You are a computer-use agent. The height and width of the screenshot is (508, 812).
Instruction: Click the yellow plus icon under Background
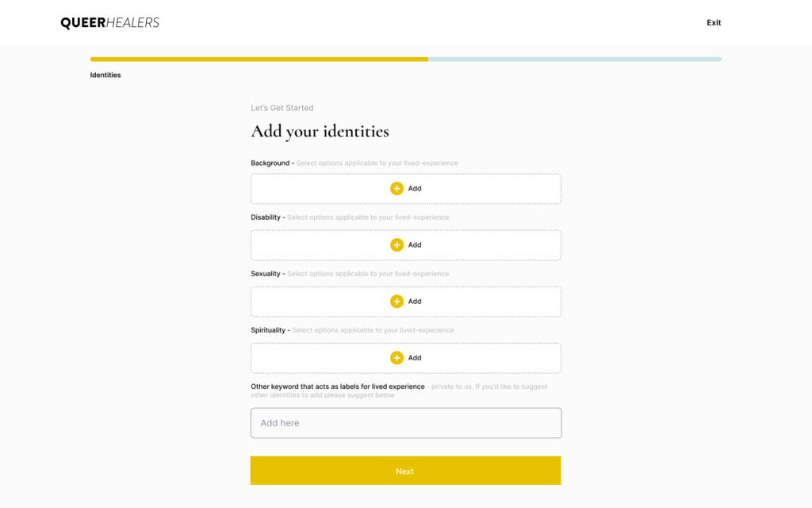(396, 189)
